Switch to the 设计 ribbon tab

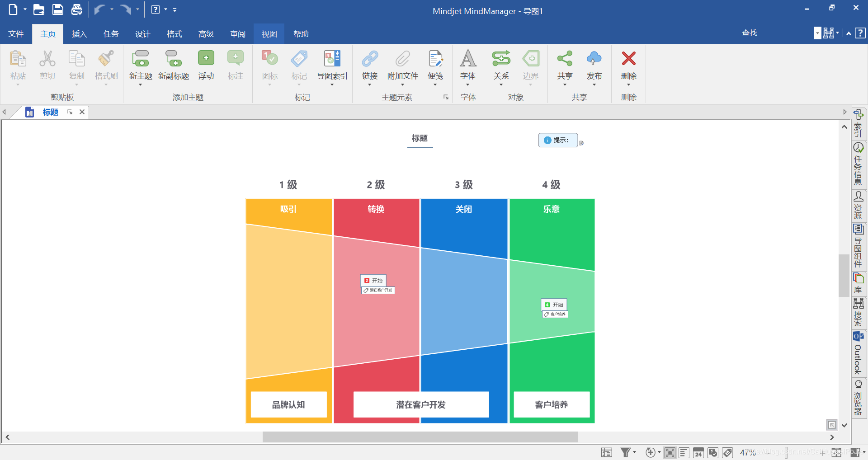142,34
